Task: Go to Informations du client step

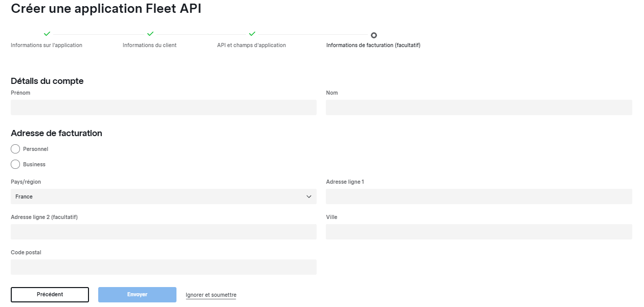Action: tap(149, 45)
